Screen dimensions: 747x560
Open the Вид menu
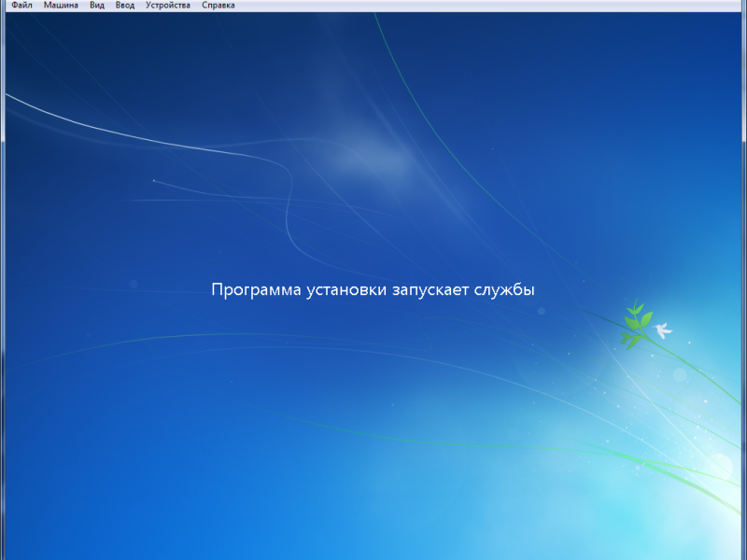point(97,6)
